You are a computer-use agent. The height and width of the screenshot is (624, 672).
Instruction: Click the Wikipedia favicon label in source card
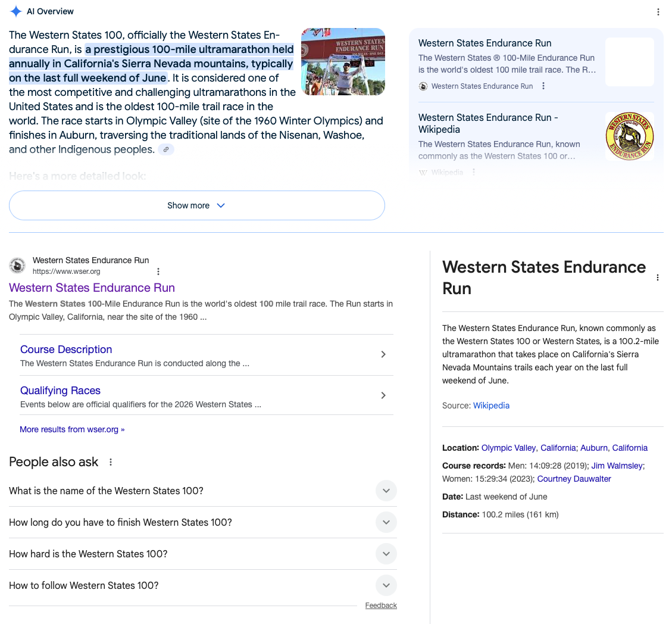point(447,172)
